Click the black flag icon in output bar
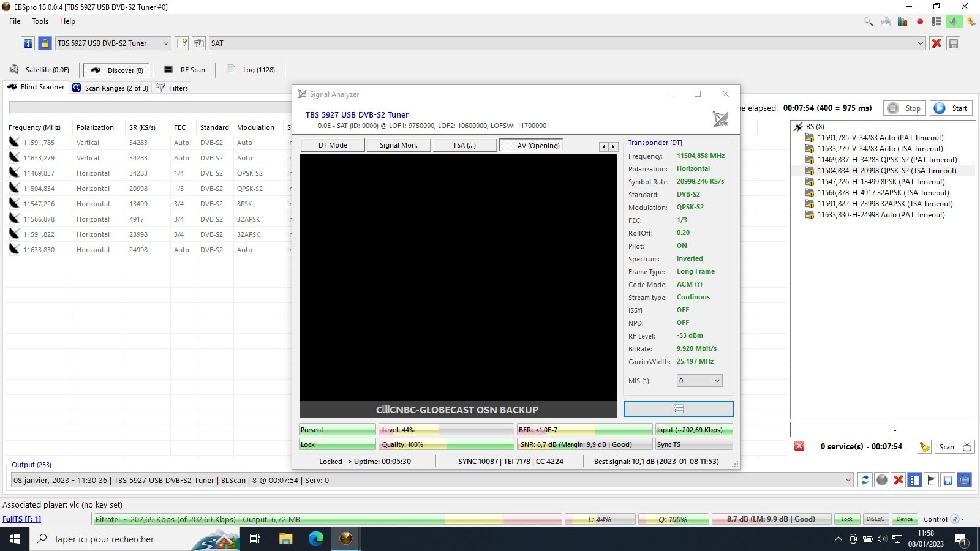The width and height of the screenshot is (980, 551). (931, 480)
